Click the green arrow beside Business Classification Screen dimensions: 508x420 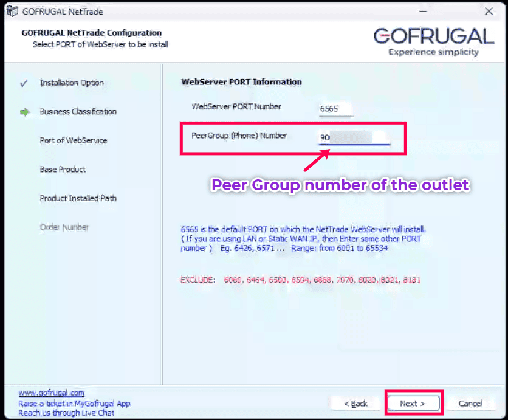(25, 112)
